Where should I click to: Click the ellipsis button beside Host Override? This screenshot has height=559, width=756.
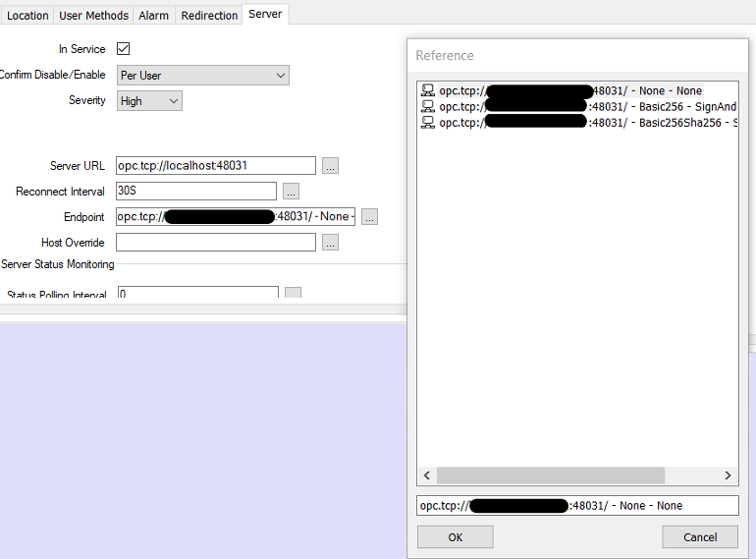(x=330, y=243)
